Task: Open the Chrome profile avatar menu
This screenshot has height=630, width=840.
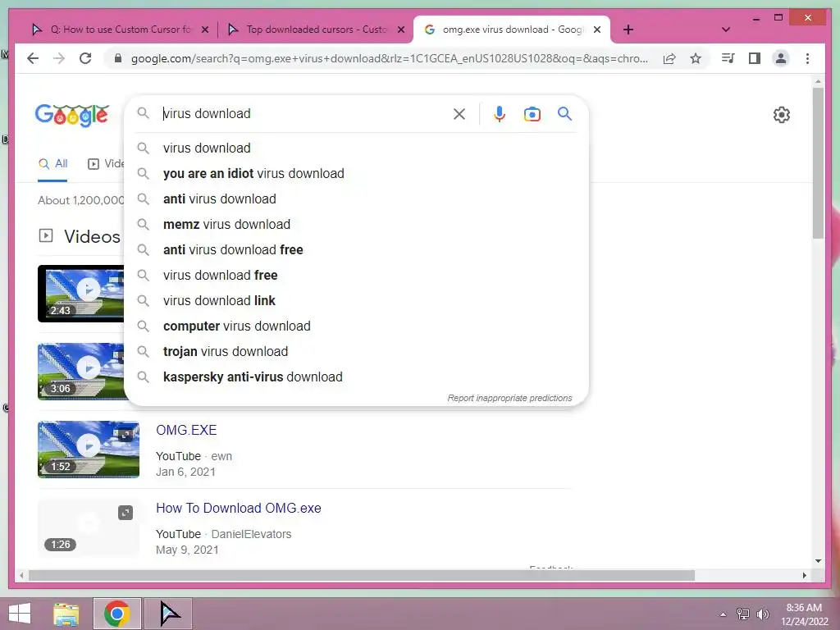Action: coord(781,58)
